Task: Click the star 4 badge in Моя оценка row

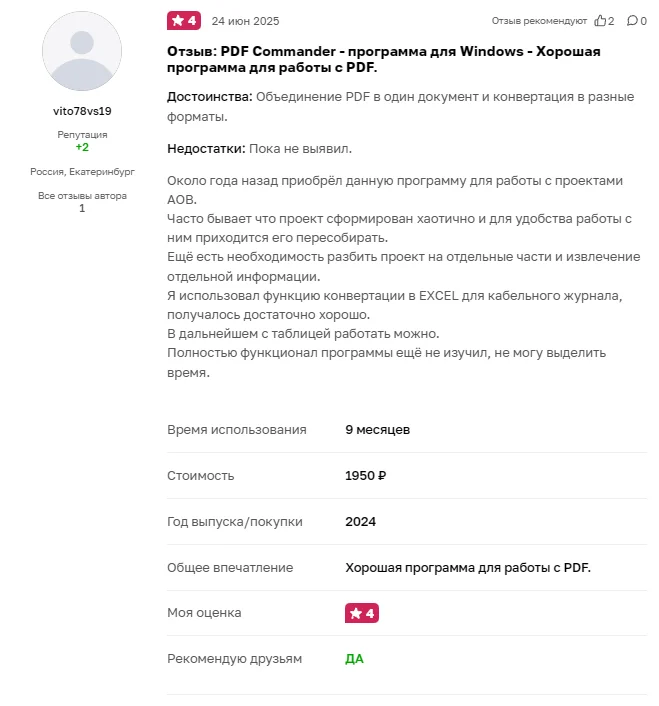Action: pos(362,613)
